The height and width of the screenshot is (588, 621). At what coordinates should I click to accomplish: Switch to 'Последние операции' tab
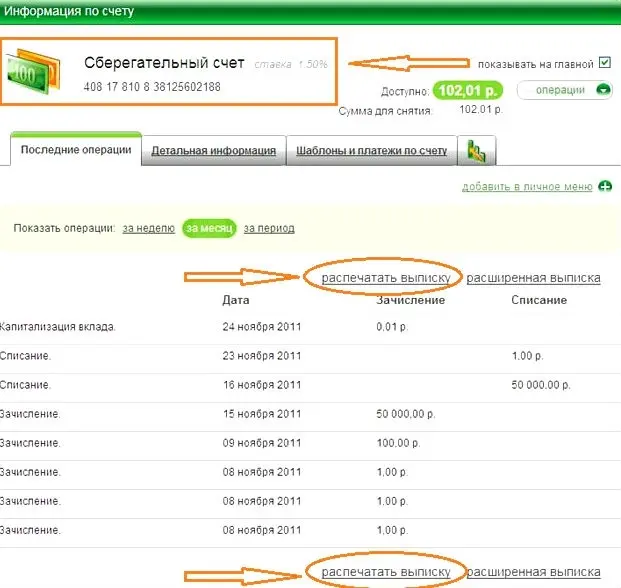(x=76, y=150)
